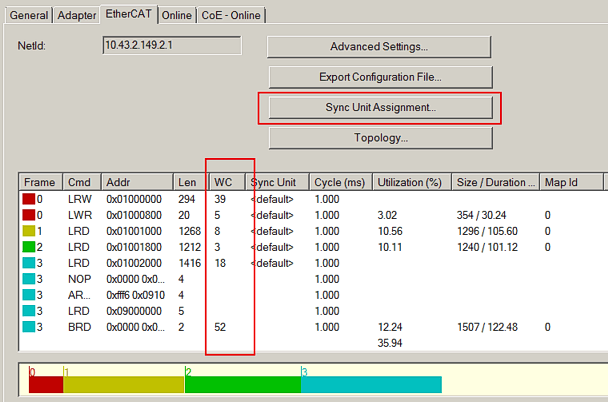Click cyan frame 3 bar in timeline

371,384
